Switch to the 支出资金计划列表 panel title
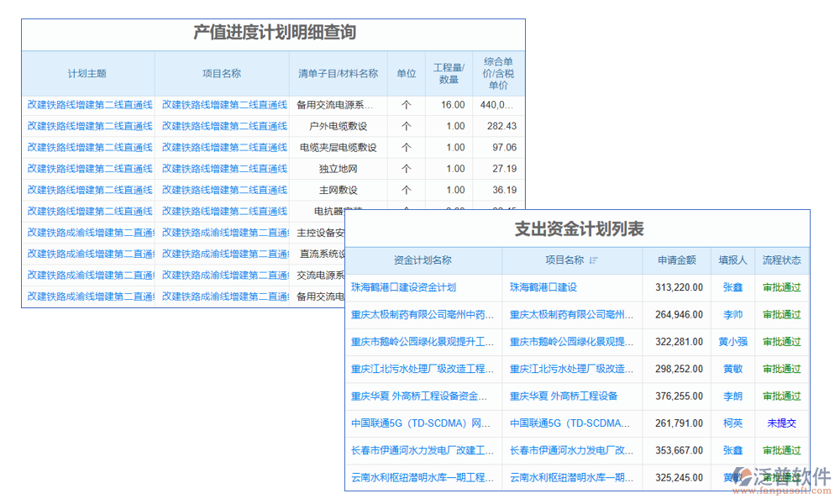The height and width of the screenshot is (504, 840). 582,229
